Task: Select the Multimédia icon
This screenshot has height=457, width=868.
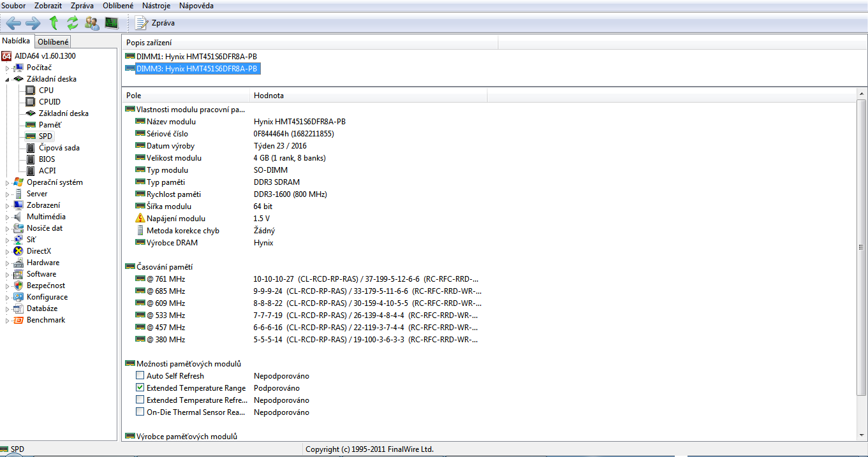Action: [18, 217]
